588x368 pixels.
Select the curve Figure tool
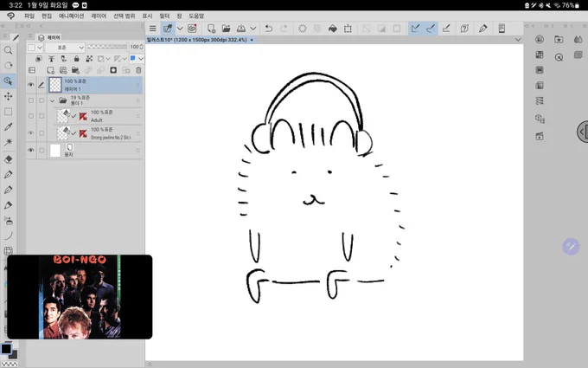8,236
